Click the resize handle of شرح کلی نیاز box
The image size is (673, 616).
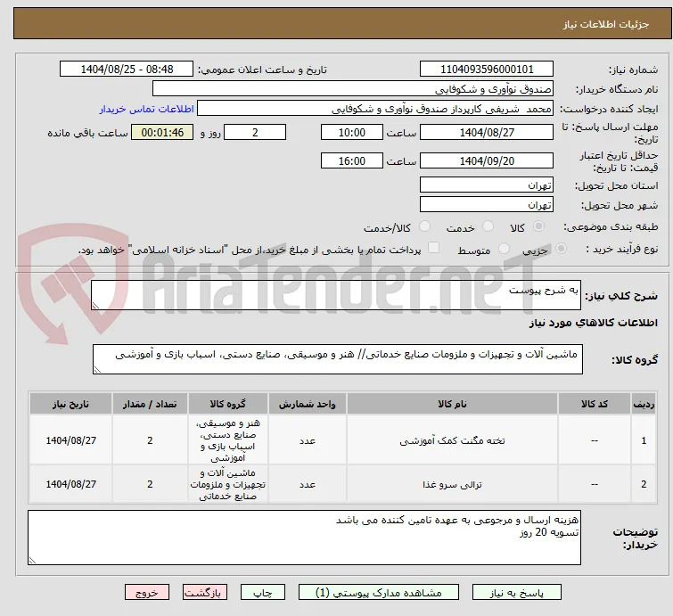(95, 306)
